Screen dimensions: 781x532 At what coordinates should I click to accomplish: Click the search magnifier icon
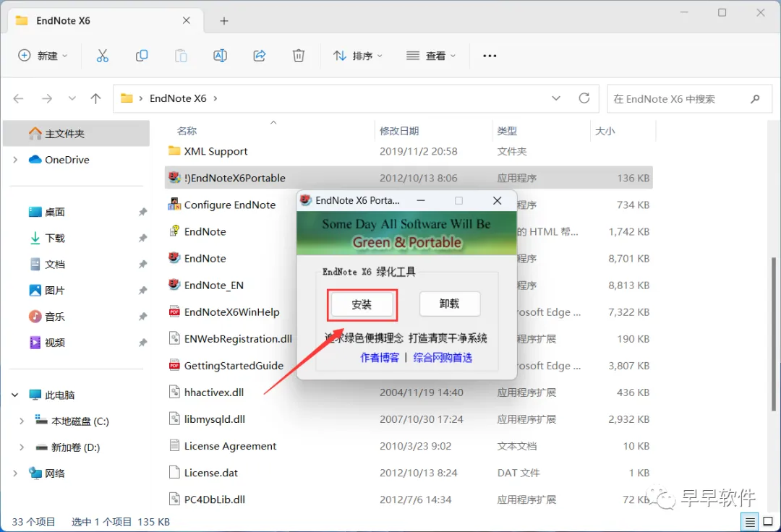pos(755,99)
